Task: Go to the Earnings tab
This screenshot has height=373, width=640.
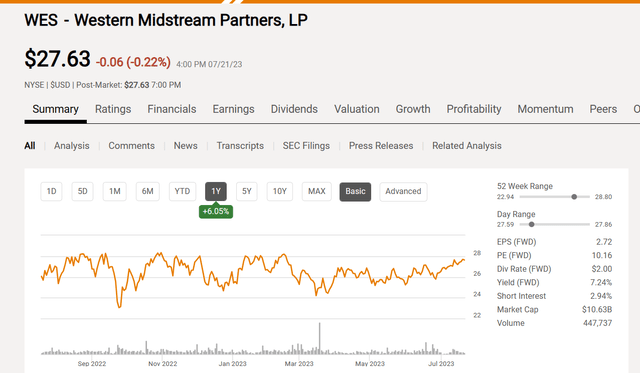Action: (x=233, y=109)
